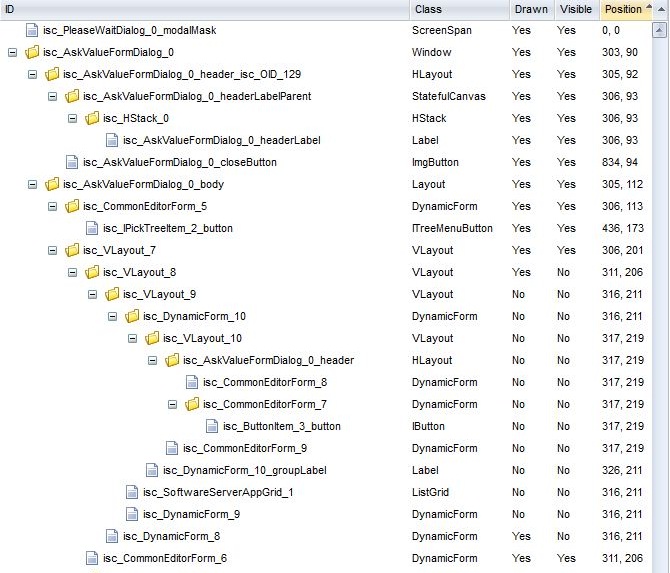Screen dimensions: 670x573
Task: Sort by the ID column header
Action: point(200,9)
